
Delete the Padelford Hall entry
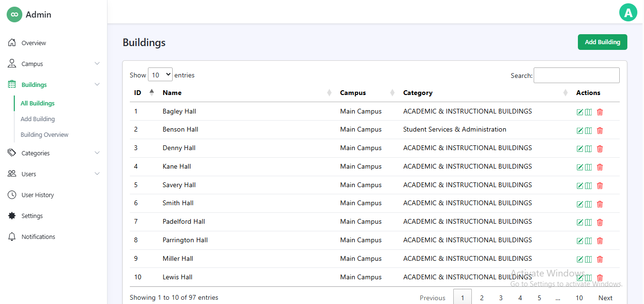pos(600,222)
